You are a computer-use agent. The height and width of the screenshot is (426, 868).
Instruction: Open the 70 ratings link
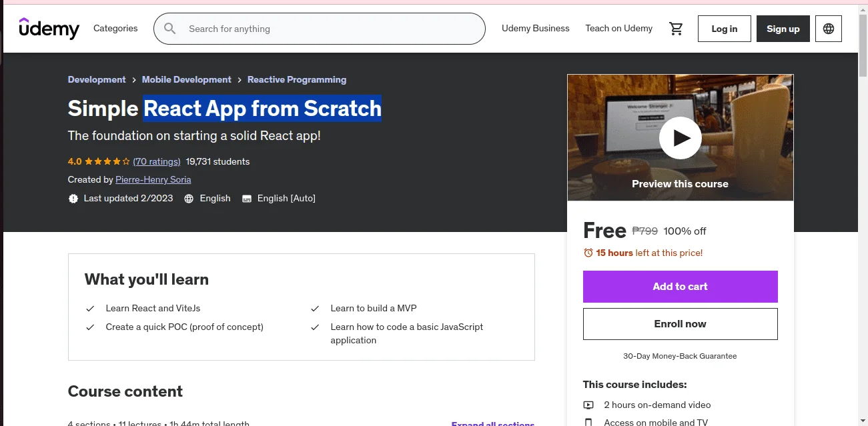(x=157, y=161)
